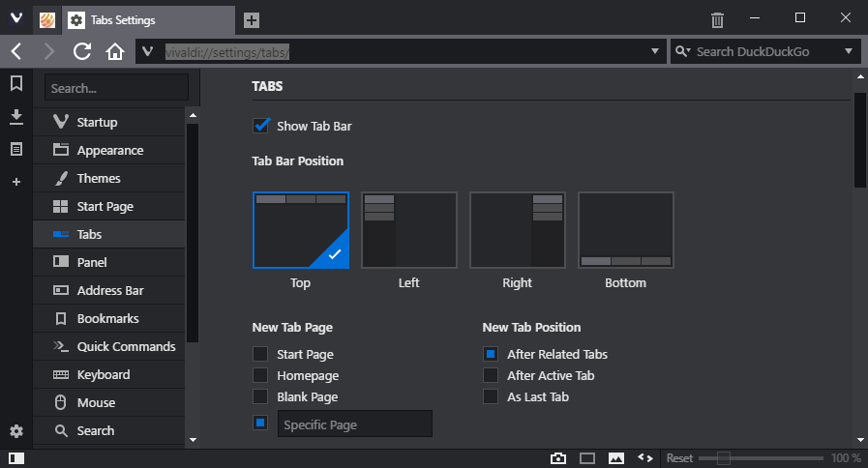
Task: Open the Notes panel icon
Action: click(x=15, y=149)
